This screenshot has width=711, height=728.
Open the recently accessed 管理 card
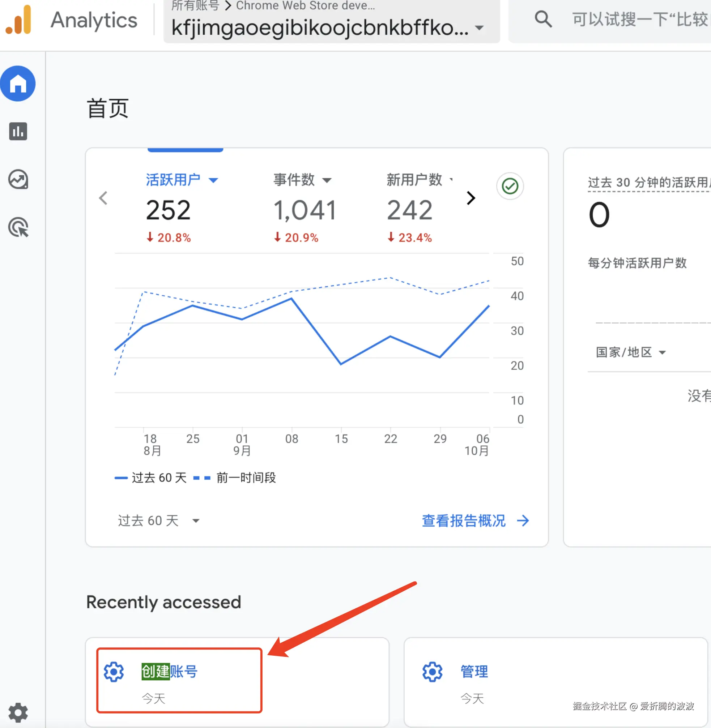pyautogui.click(x=555, y=682)
